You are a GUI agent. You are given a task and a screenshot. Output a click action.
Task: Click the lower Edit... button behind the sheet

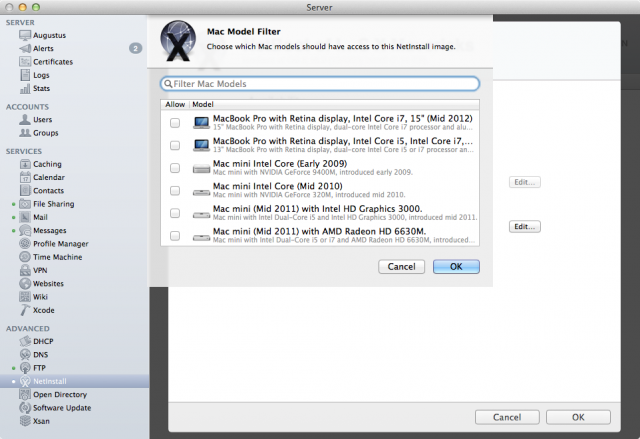tap(524, 226)
